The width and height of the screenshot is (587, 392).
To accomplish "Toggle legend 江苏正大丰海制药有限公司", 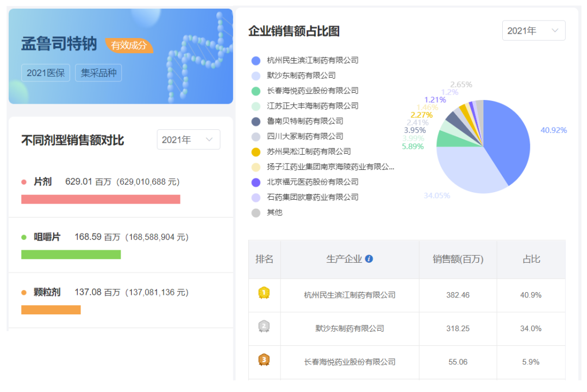I will tap(305, 106).
